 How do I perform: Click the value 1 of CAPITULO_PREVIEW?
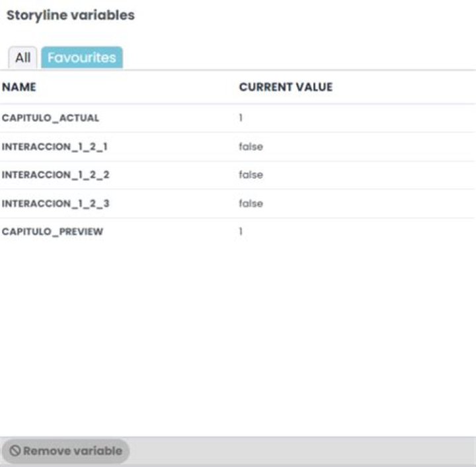[x=241, y=232]
